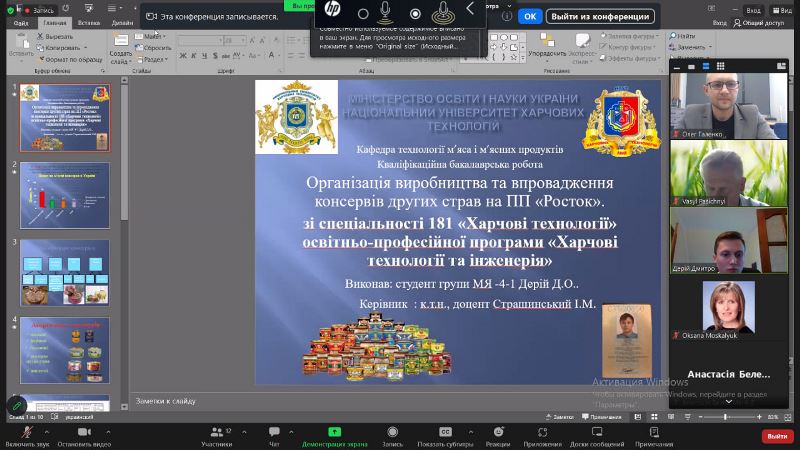The height and width of the screenshot is (450, 800).
Task: Click Выйти из конференции button
Action: (x=600, y=16)
